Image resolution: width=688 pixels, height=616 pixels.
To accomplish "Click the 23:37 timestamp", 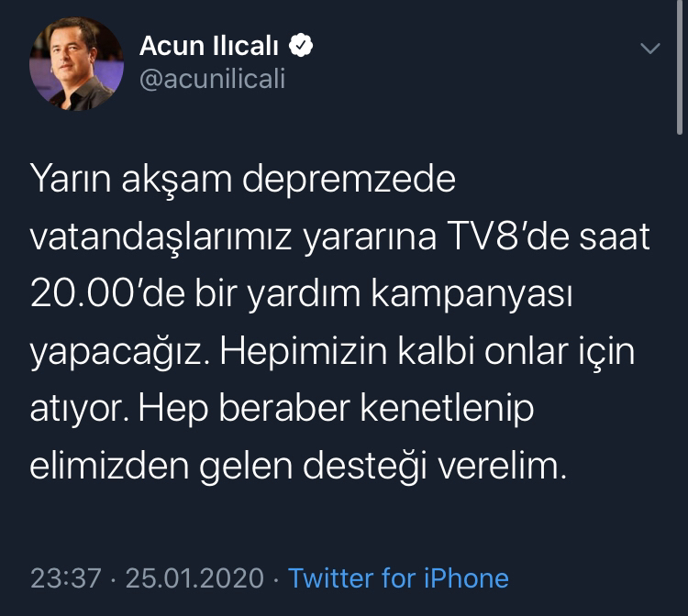I will tap(66, 577).
